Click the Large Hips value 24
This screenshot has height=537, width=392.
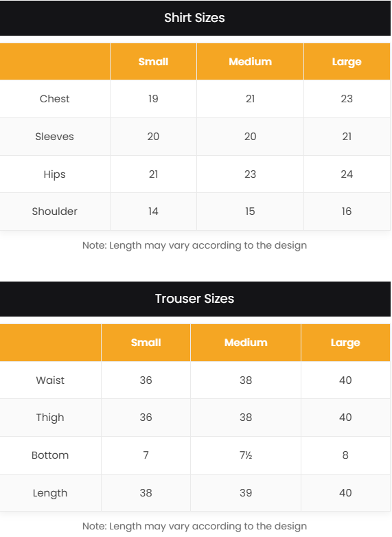click(347, 174)
